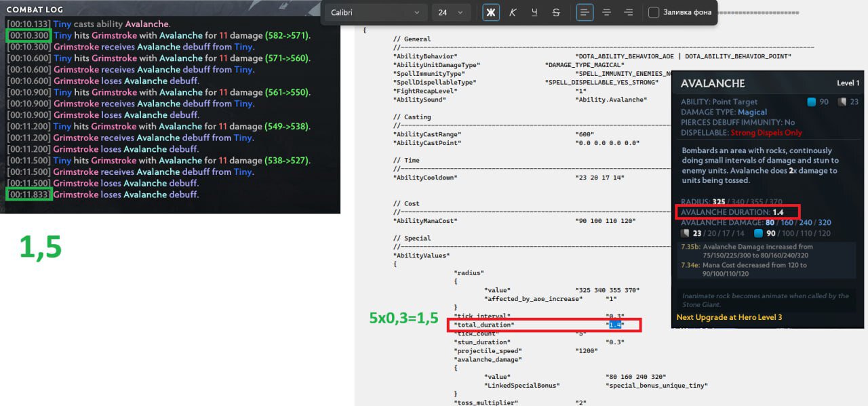
Task: Click 'Level 1' in Avalanche tooltip
Action: (848, 83)
